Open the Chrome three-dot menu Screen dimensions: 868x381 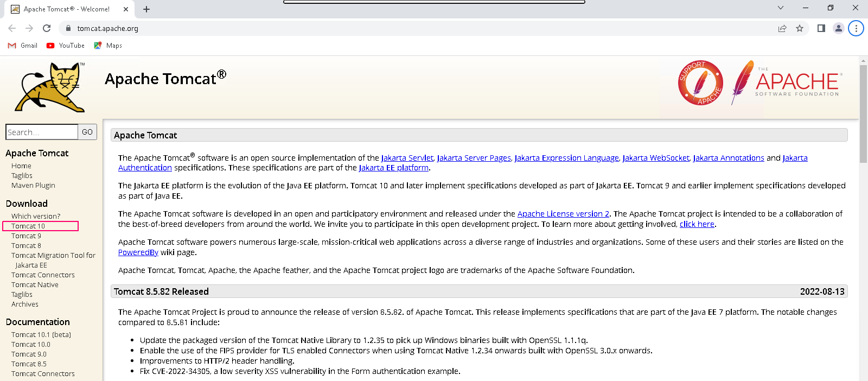856,28
